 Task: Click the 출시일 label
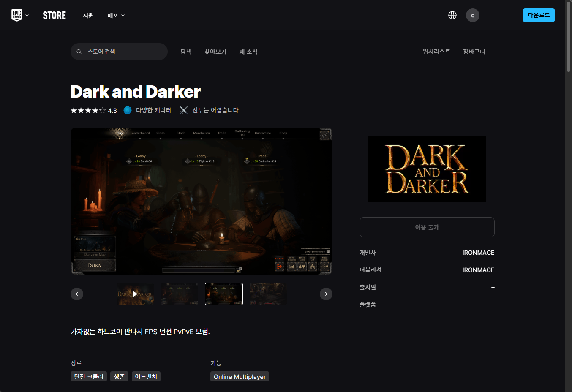click(368, 287)
